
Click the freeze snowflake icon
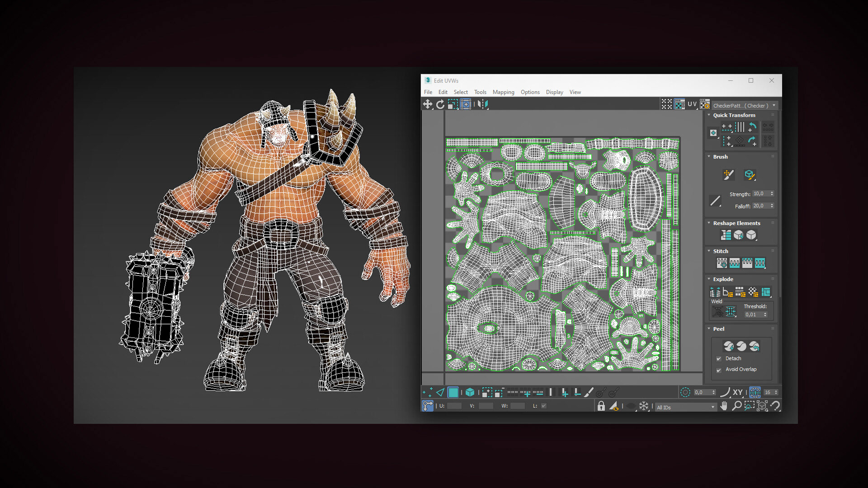644,406
